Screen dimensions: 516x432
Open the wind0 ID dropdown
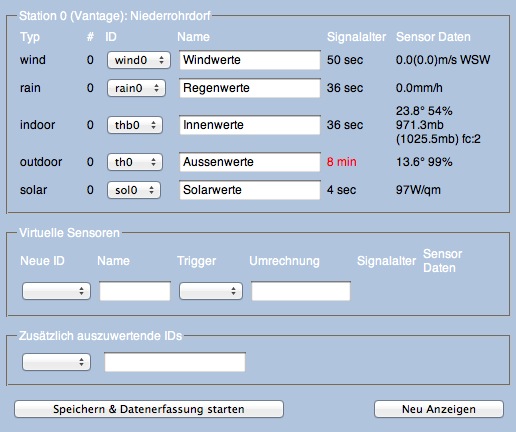click(139, 60)
